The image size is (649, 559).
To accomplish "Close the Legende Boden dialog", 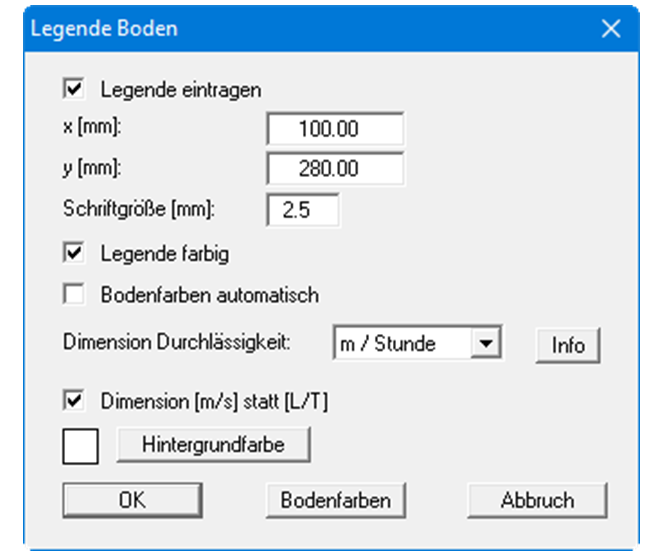I will [x=610, y=28].
